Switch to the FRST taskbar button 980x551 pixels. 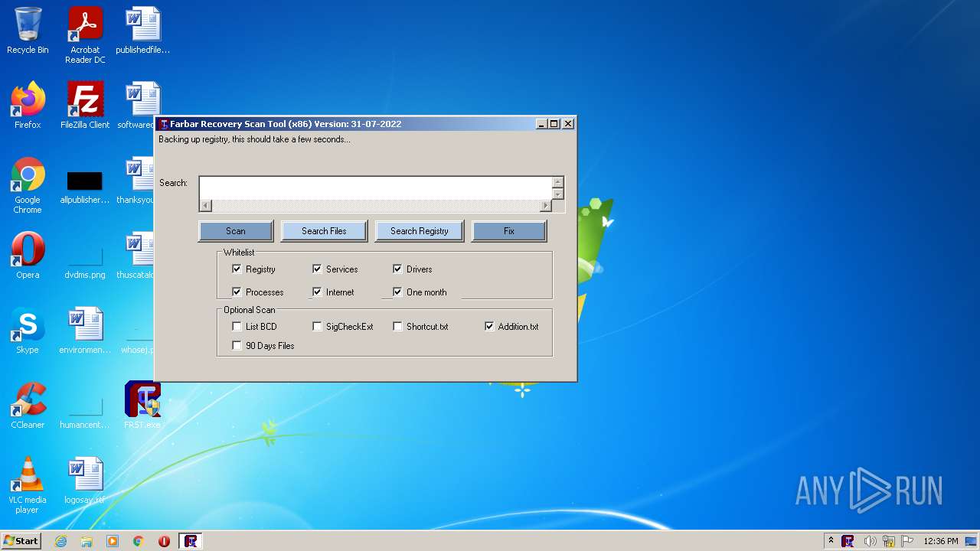coord(191,541)
